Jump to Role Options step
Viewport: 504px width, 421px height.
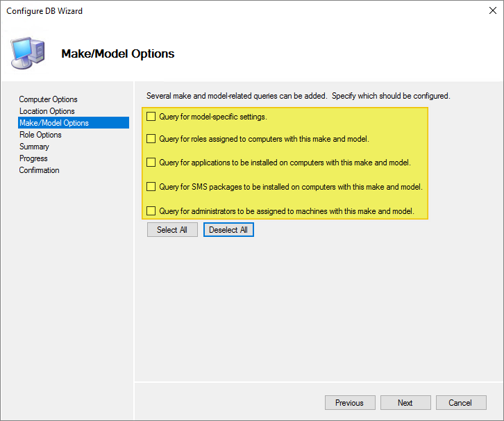[40, 135]
